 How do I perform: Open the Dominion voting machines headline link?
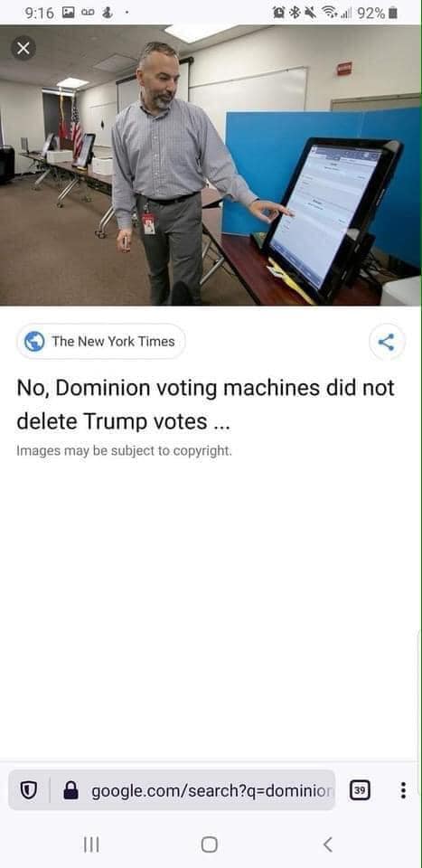(205, 405)
